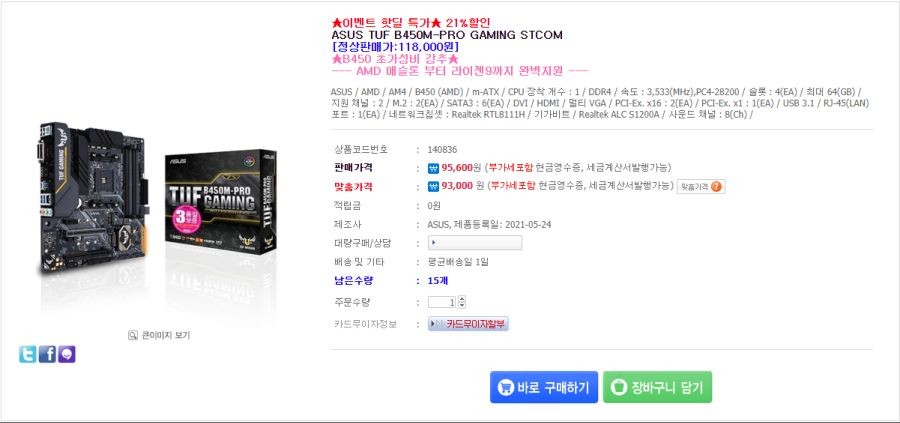The image size is (900, 423).
Task: Click the won icon beside 93,000원
Action: point(433,187)
